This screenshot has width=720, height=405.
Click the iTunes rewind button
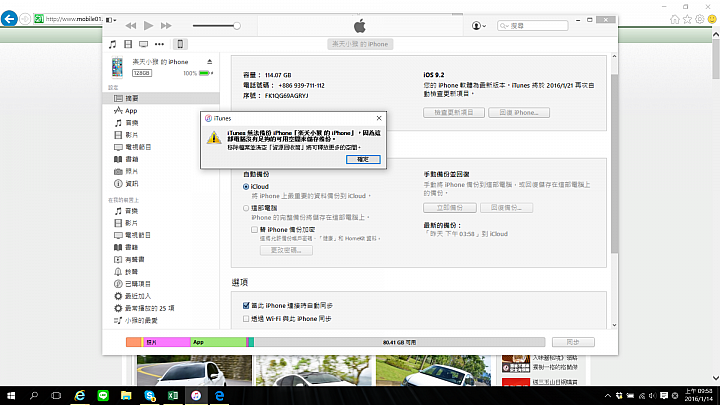[131, 26]
